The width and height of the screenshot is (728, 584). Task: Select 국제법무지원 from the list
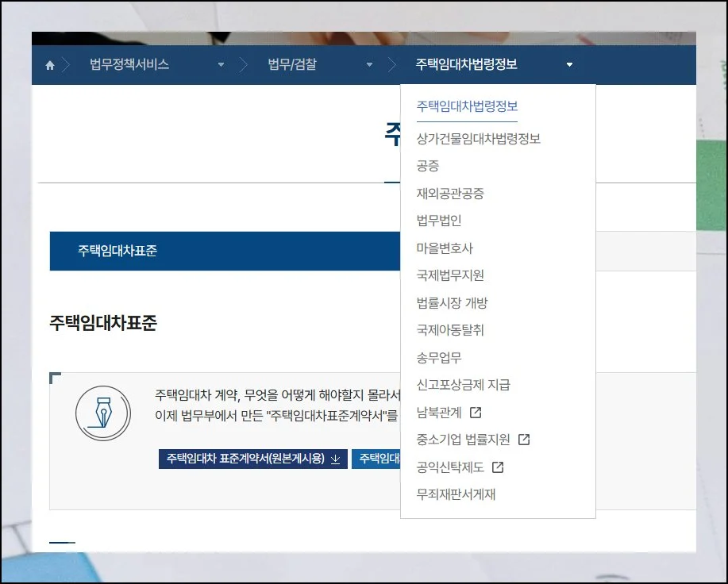pos(449,275)
